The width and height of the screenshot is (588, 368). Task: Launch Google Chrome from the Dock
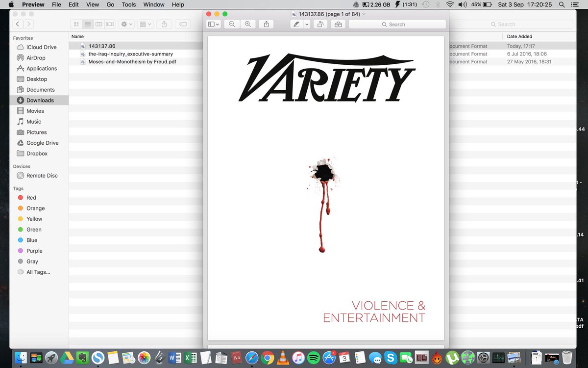268,358
